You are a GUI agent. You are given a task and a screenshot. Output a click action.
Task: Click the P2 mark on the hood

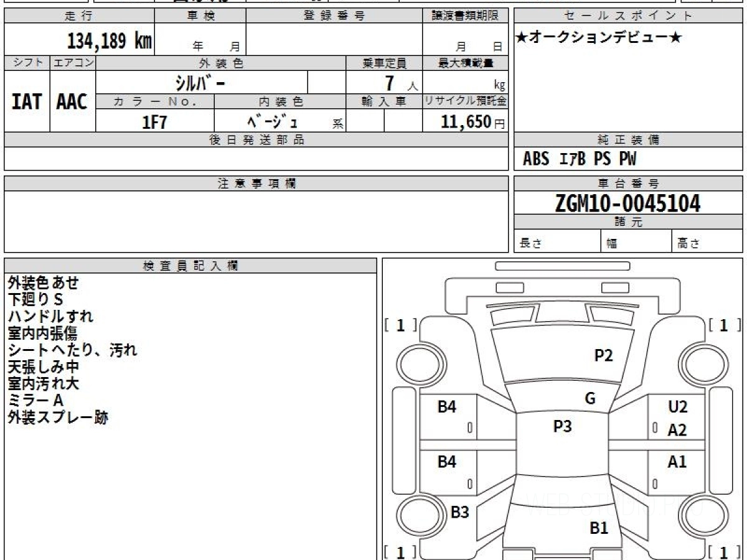coord(603,355)
